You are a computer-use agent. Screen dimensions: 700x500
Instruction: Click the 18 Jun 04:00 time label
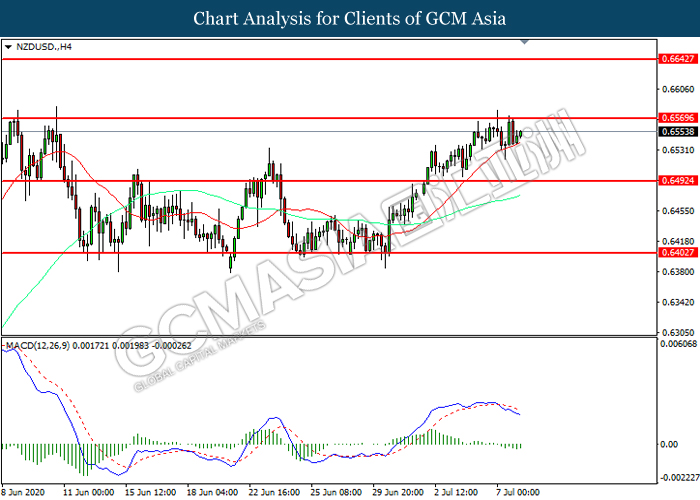coord(212,492)
